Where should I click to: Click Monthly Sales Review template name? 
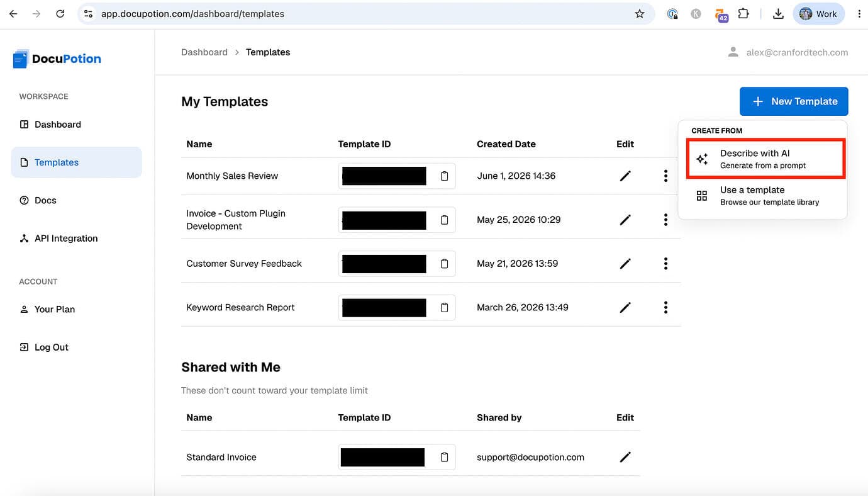click(x=232, y=176)
